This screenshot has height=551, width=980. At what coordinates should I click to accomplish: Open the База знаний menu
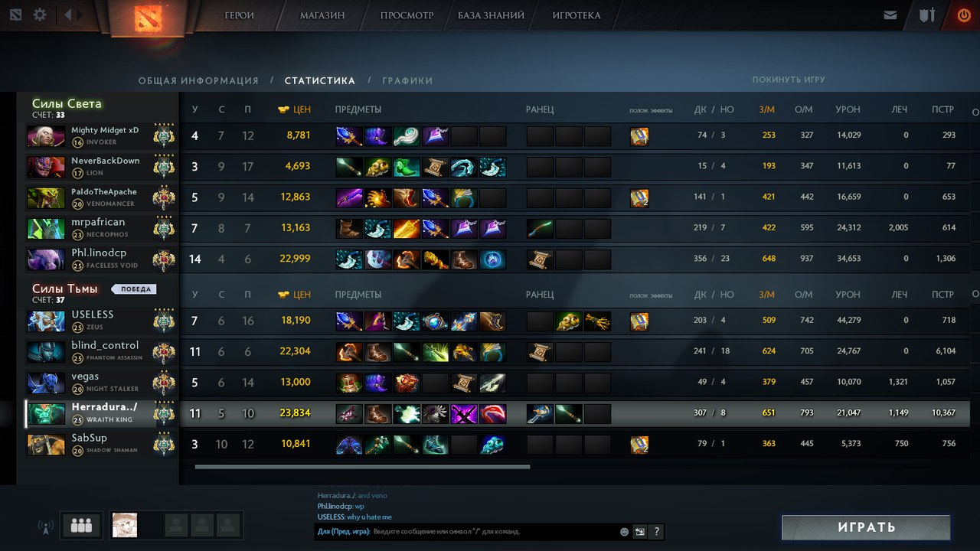[x=491, y=15]
